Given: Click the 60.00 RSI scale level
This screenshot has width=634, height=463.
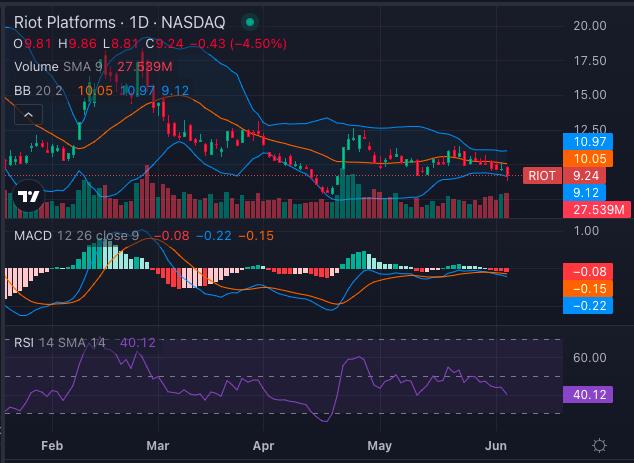Looking at the screenshot, I should [590, 357].
